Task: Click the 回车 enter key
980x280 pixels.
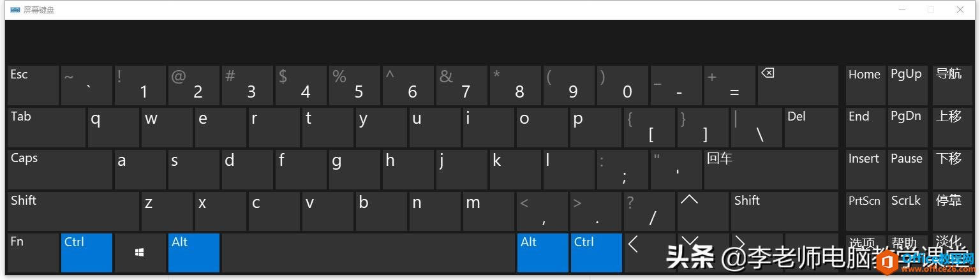Action: pos(771,169)
